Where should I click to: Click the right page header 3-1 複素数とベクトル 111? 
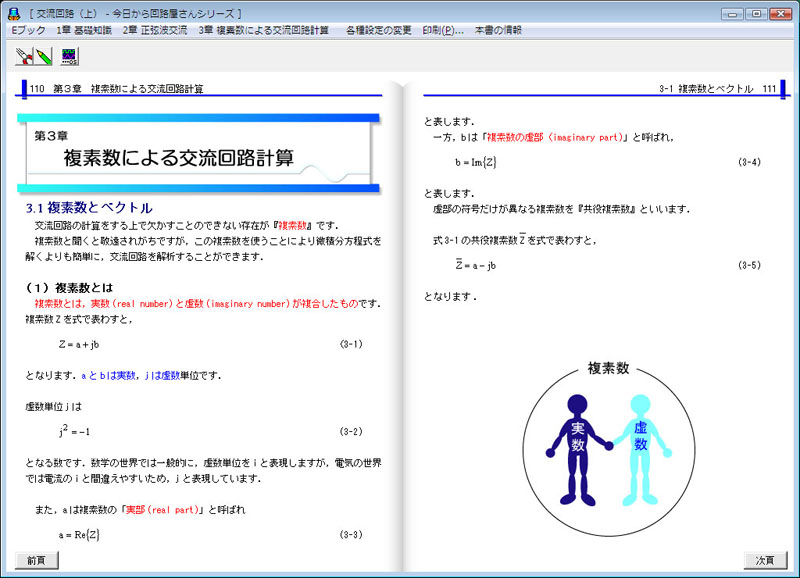718,89
